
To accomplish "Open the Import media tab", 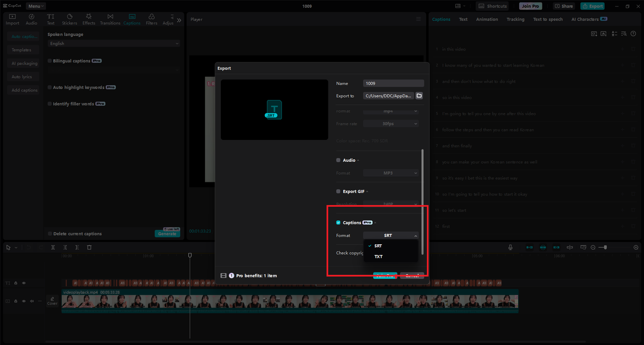I will click(13, 19).
